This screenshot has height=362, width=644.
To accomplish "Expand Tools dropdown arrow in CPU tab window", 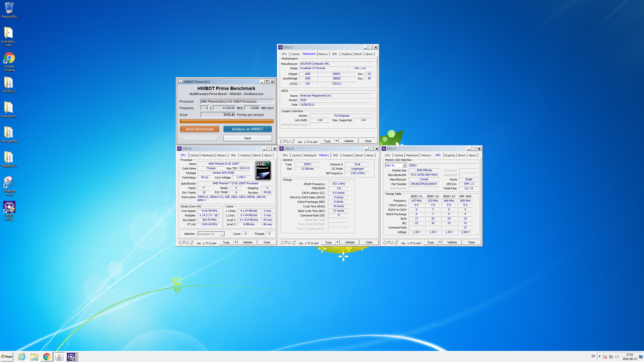I will [235, 242].
